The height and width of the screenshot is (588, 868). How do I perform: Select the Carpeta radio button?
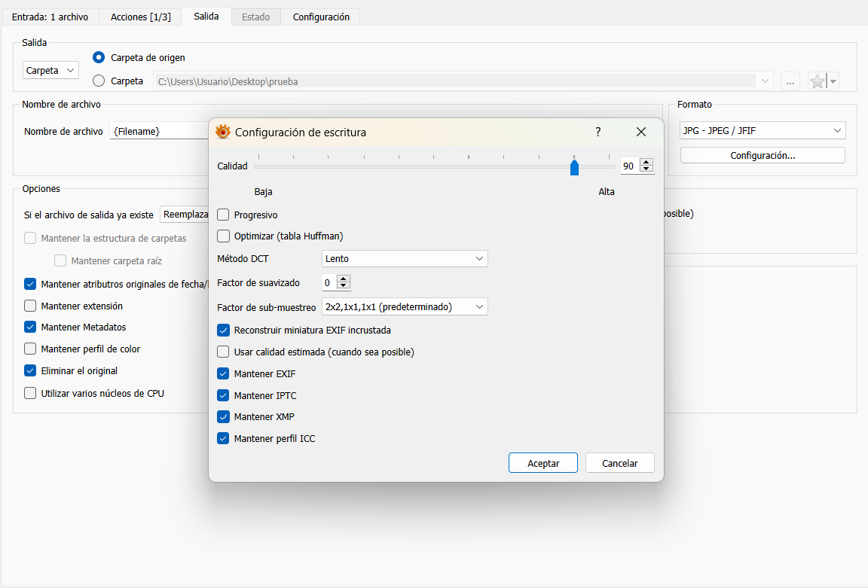[99, 81]
